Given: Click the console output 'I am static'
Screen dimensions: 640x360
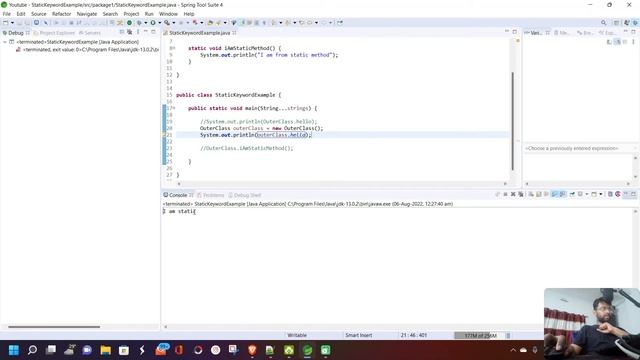Looking at the screenshot, I should pos(179,211).
